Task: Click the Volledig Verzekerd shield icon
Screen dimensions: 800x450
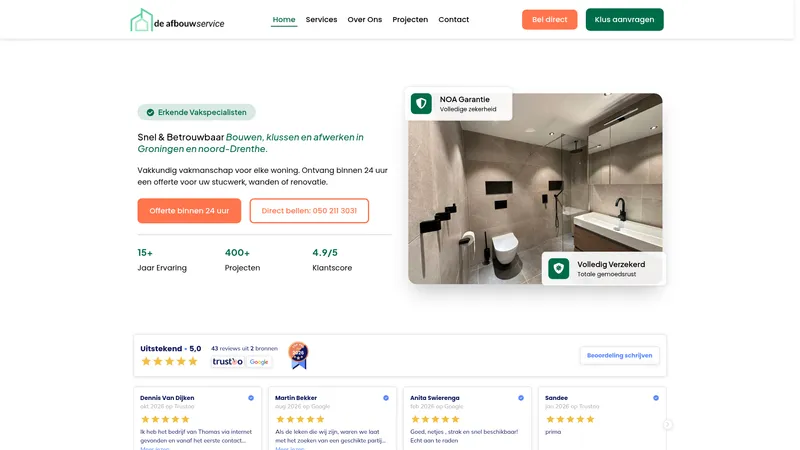Action: 559,268
